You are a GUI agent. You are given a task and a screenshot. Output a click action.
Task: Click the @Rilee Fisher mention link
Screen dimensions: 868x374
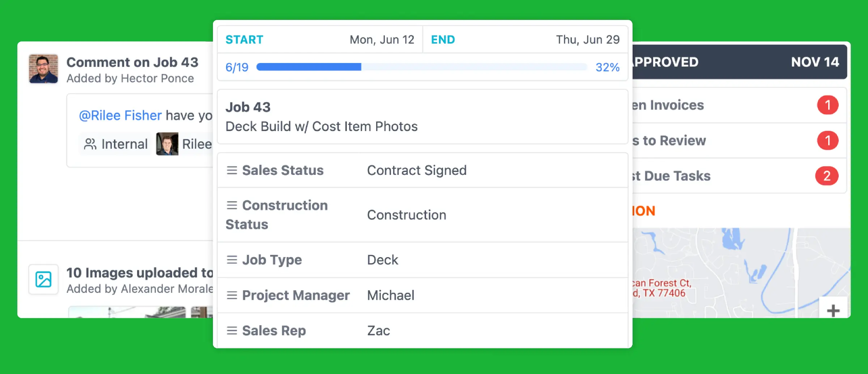coord(120,115)
